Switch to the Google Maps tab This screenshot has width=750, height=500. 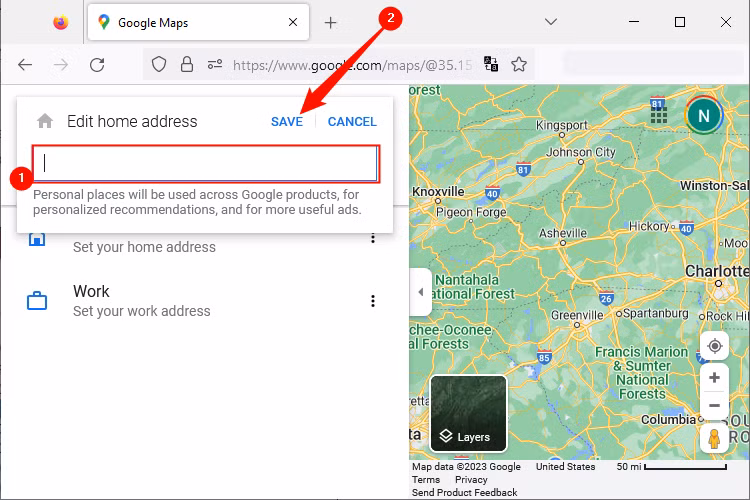coord(190,22)
